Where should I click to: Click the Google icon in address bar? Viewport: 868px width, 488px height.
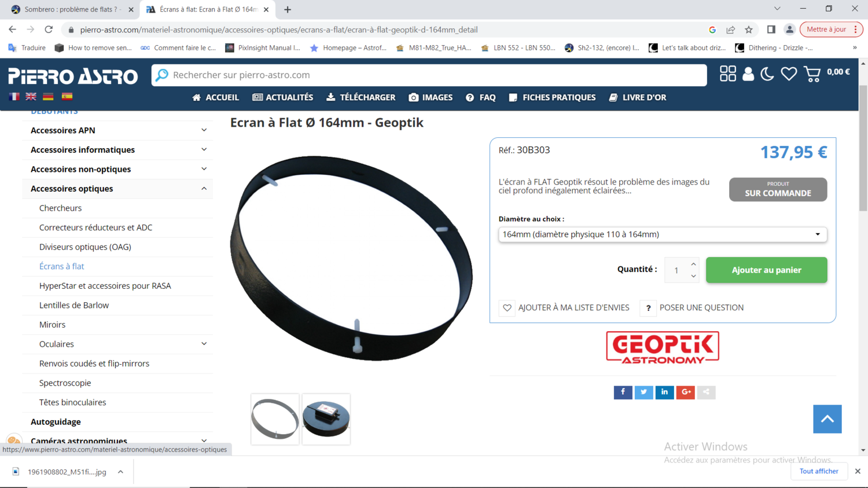click(712, 30)
